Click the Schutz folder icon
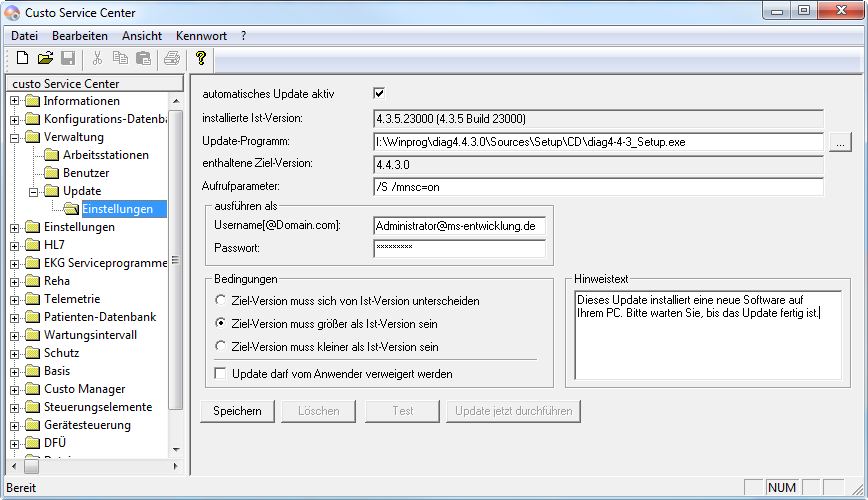868x500 pixels. pos(33,353)
